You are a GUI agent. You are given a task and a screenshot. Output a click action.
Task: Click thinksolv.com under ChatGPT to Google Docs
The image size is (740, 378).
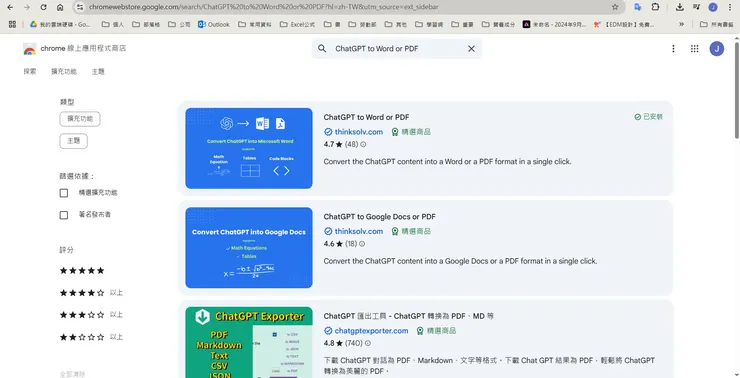tap(359, 231)
